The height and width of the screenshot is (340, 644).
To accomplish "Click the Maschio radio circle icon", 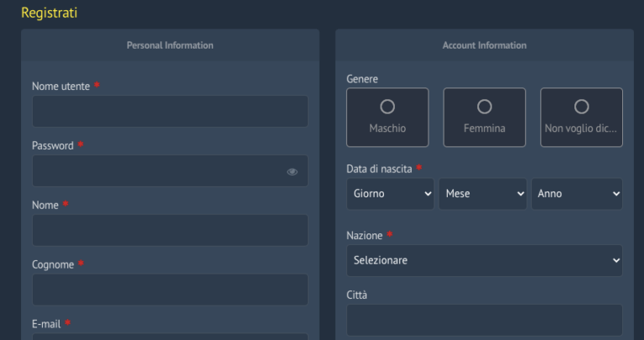I will coord(387,107).
